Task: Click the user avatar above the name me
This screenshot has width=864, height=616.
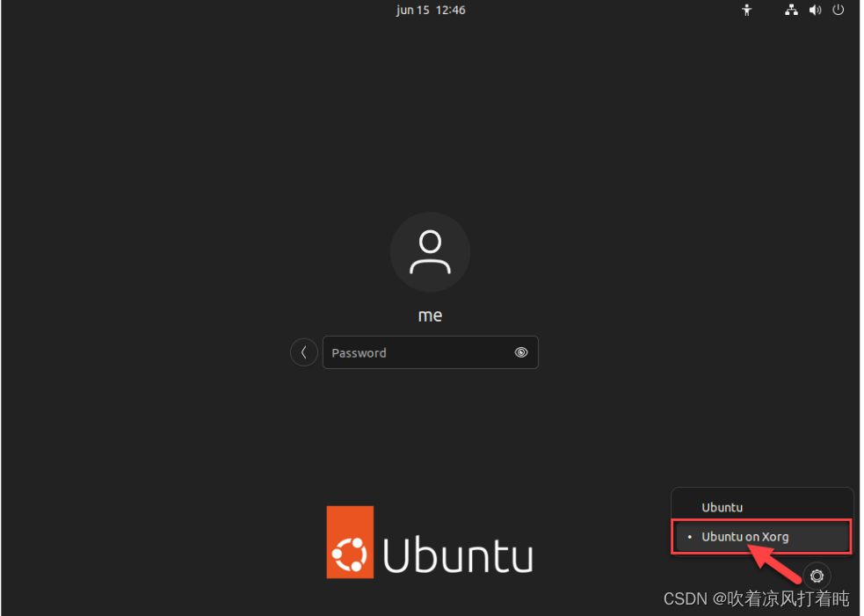Action: click(430, 251)
